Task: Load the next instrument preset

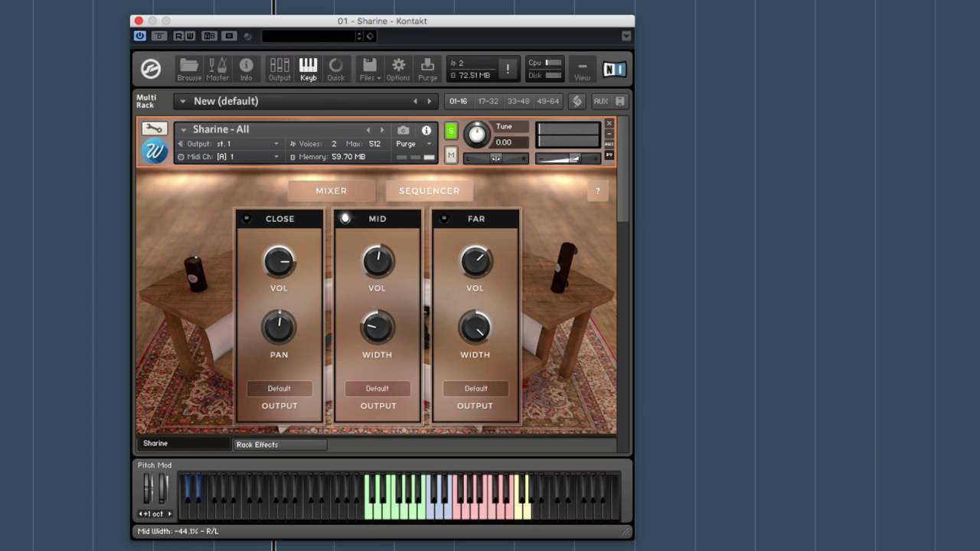Action: 382,130
